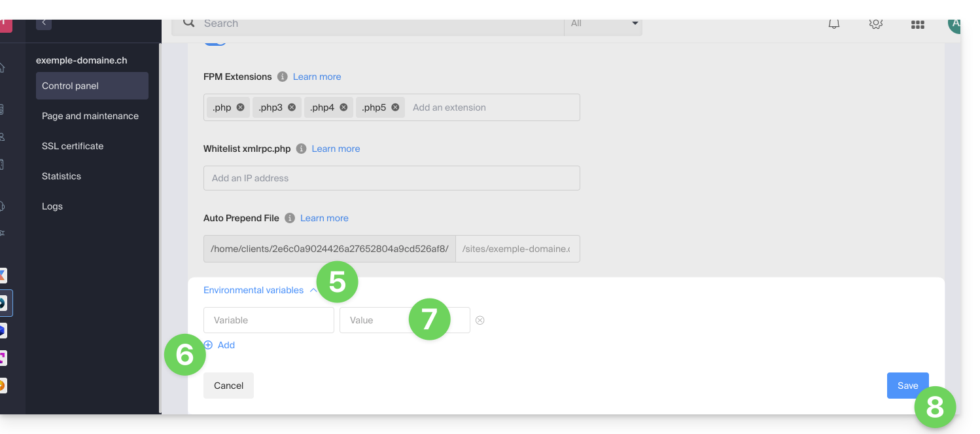Remove the .php3 extension tag
Viewport: 980px width, 434px height.
point(292,107)
